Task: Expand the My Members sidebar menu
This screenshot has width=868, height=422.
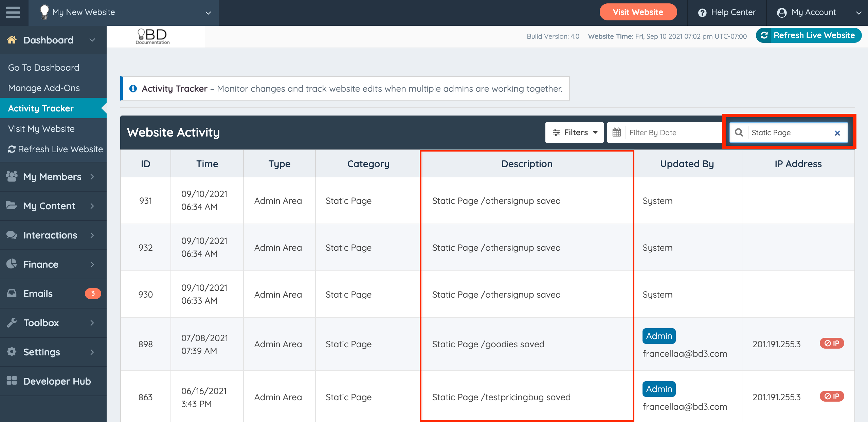Action: (53, 177)
